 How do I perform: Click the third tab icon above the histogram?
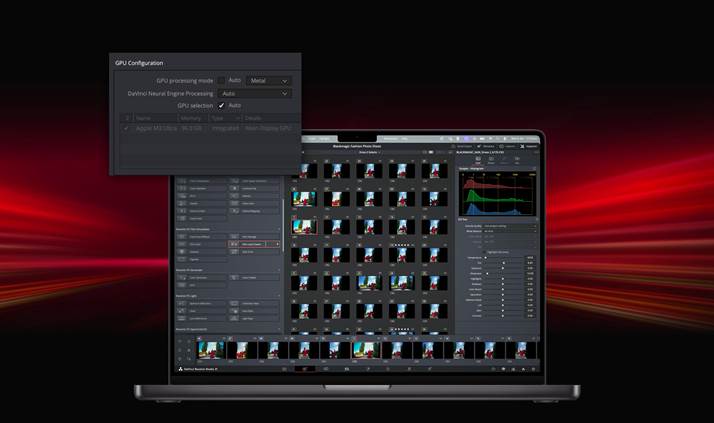[x=503, y=158]
